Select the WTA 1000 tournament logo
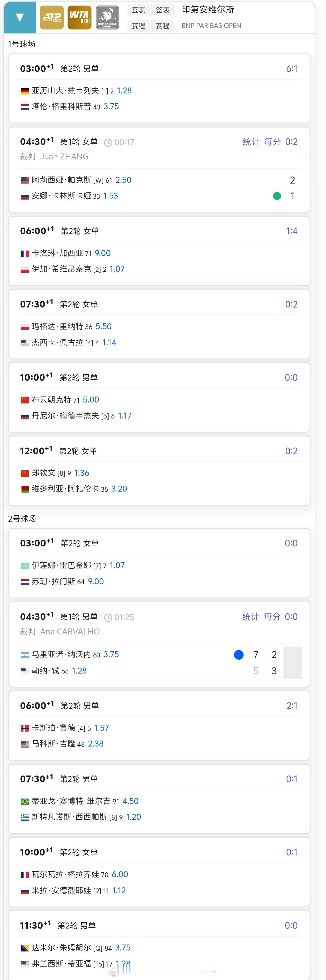This screenshot has width=326, height=980. point(79,18)
